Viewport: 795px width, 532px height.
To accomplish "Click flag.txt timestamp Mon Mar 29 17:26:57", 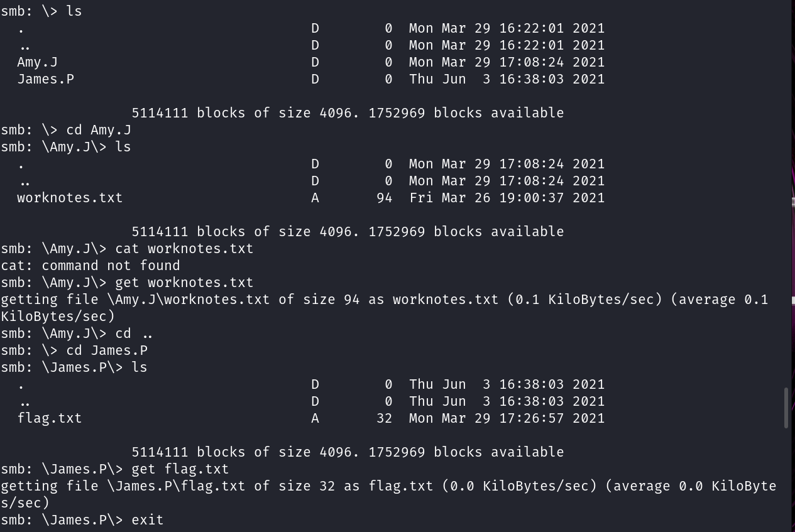I will coord(507,418).
